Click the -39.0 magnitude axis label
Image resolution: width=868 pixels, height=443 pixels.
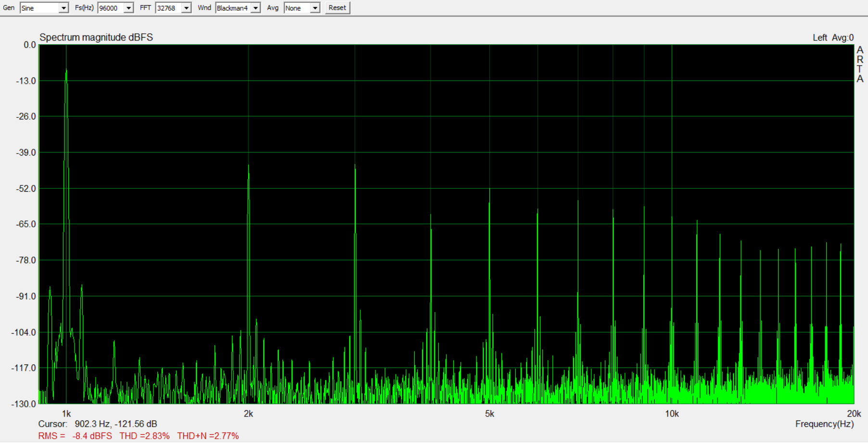tap(26, 153)
